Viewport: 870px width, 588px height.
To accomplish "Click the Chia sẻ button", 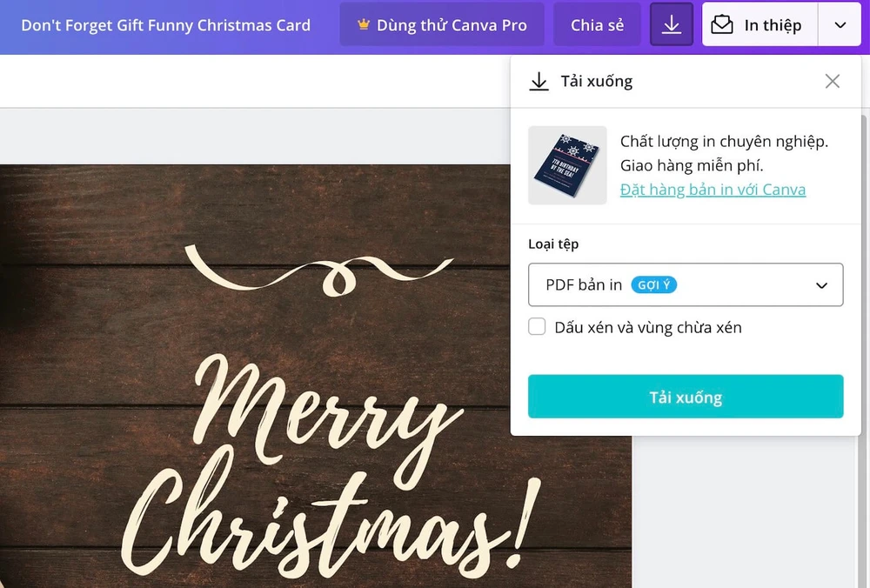I will [597, 25].
